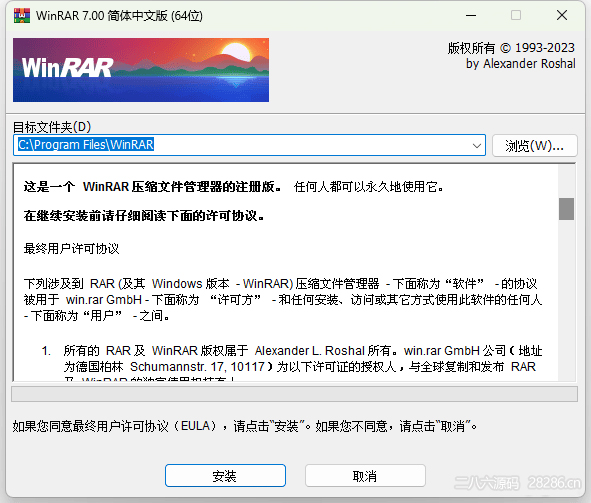Click the WinRAR icon in title bar
This screenshot has height=503, width=591.
point(22,15)
